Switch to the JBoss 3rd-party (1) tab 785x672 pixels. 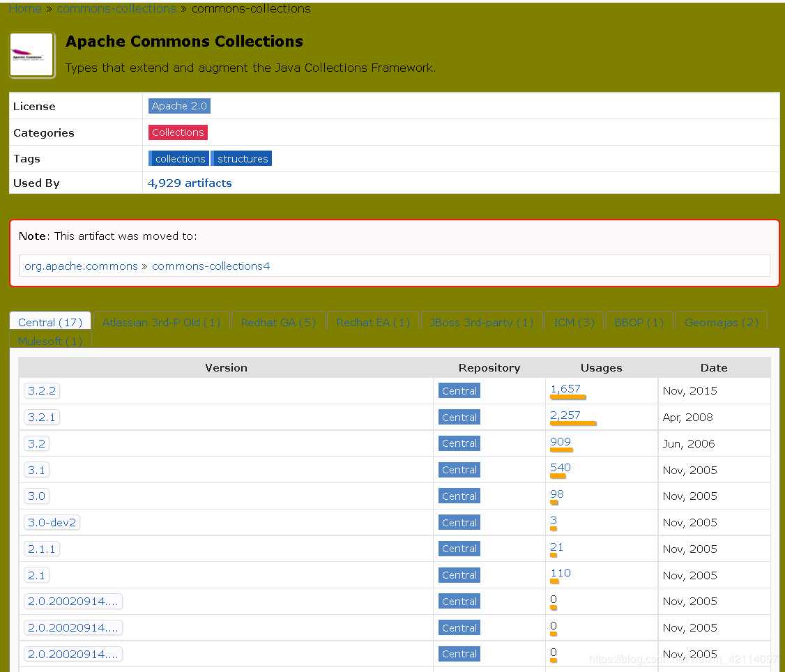482,322
